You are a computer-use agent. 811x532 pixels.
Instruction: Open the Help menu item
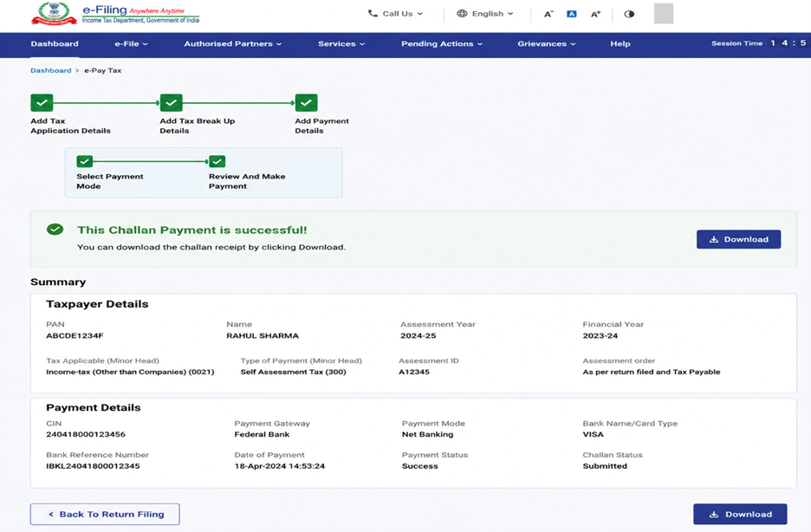click(620, 44)
